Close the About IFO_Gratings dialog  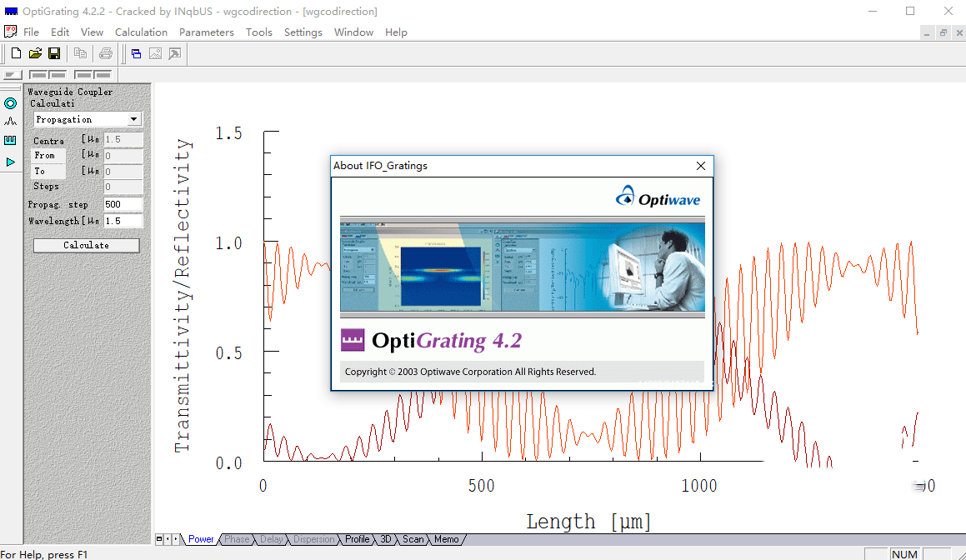[x=700, y=166]
